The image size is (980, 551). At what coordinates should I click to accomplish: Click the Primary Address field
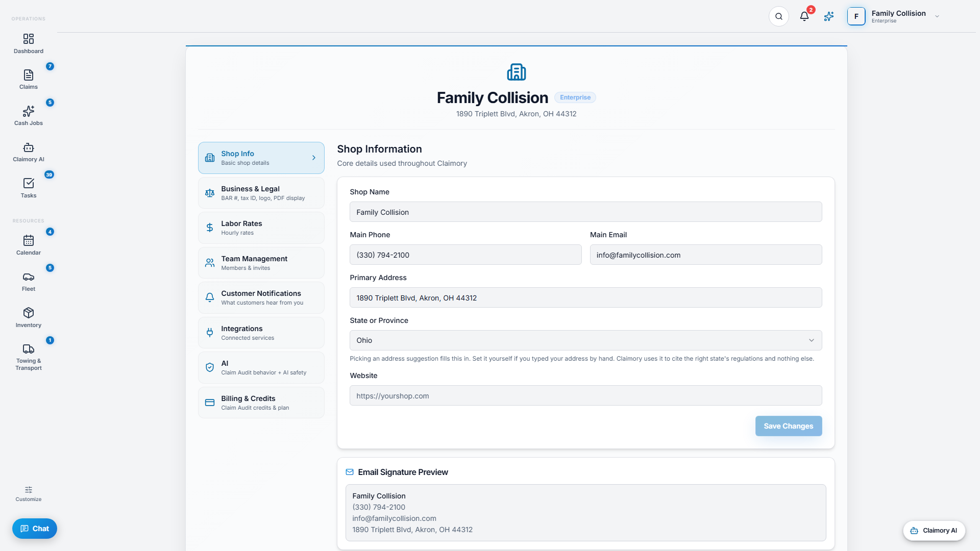(586, 297)
